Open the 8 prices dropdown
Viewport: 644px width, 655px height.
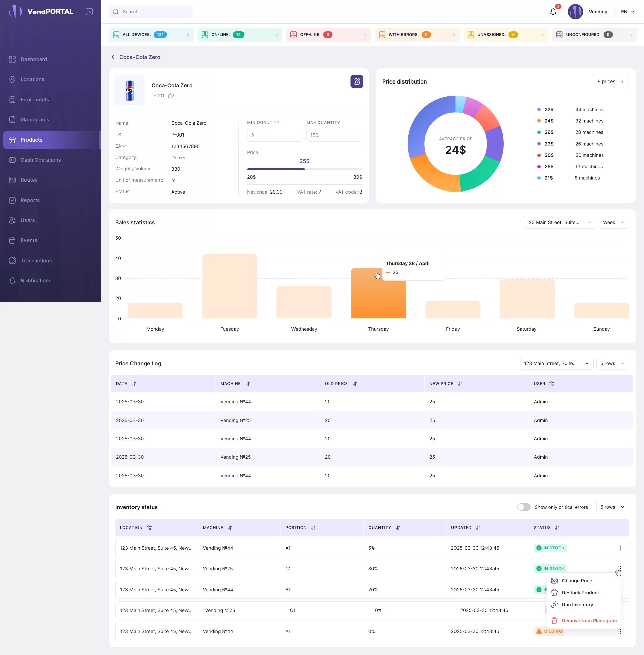pos(611,81)
